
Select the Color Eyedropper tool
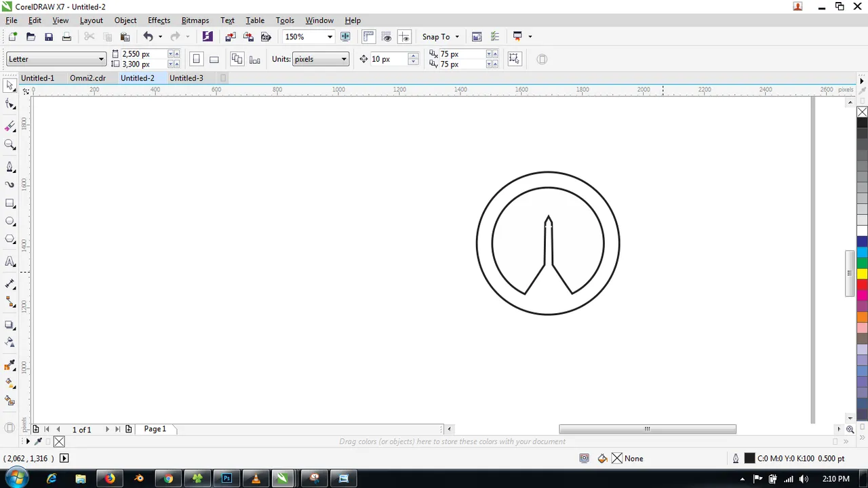coord(10,365)
